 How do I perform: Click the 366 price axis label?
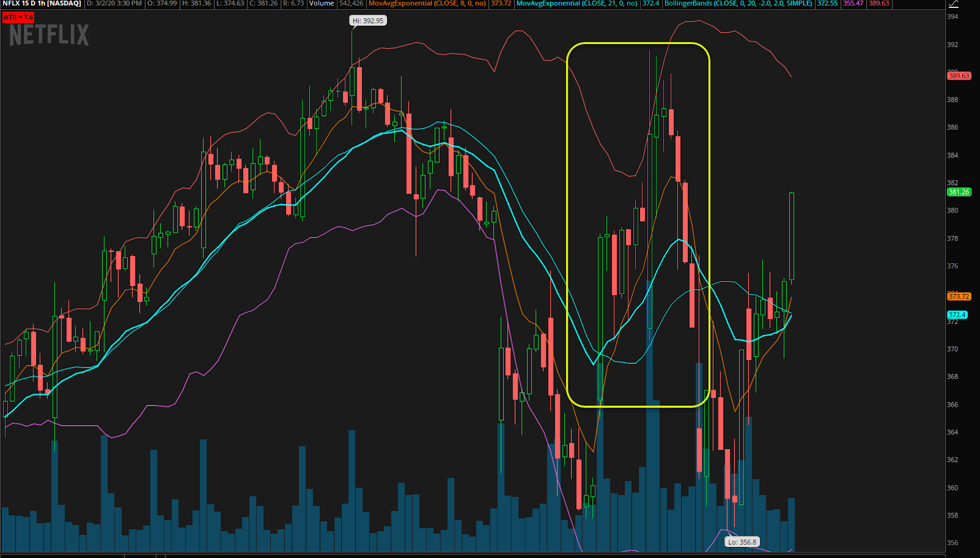pos(952,404)
